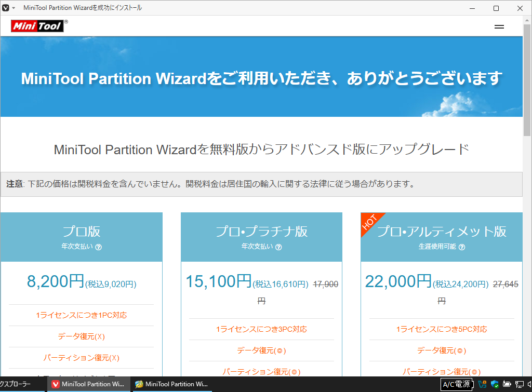Click the battery charging tray icon
Viewport: 532px width, 392px height.
[x=507, y=384]
